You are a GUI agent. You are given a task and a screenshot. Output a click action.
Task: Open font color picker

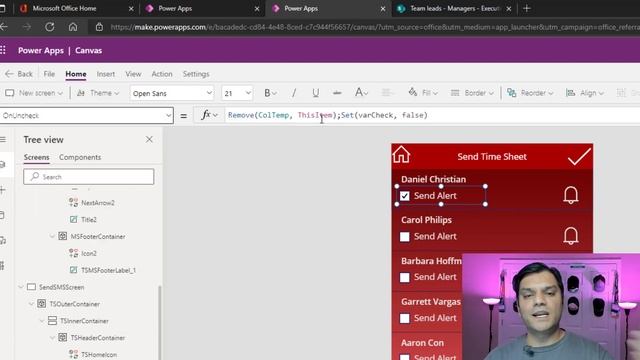pyautogui.click(x=361, y=93)
